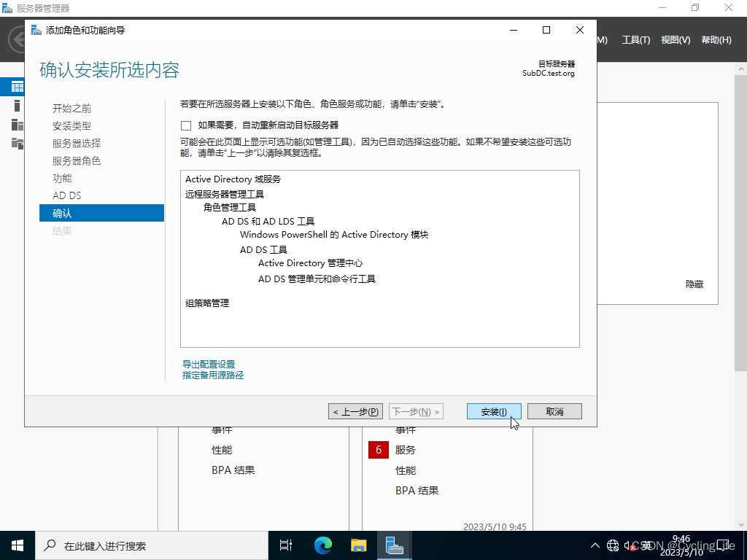The image size is (747, 560).
Task: Open the network status tray icon
Action: pyautogui.click(x=612, y=545)
